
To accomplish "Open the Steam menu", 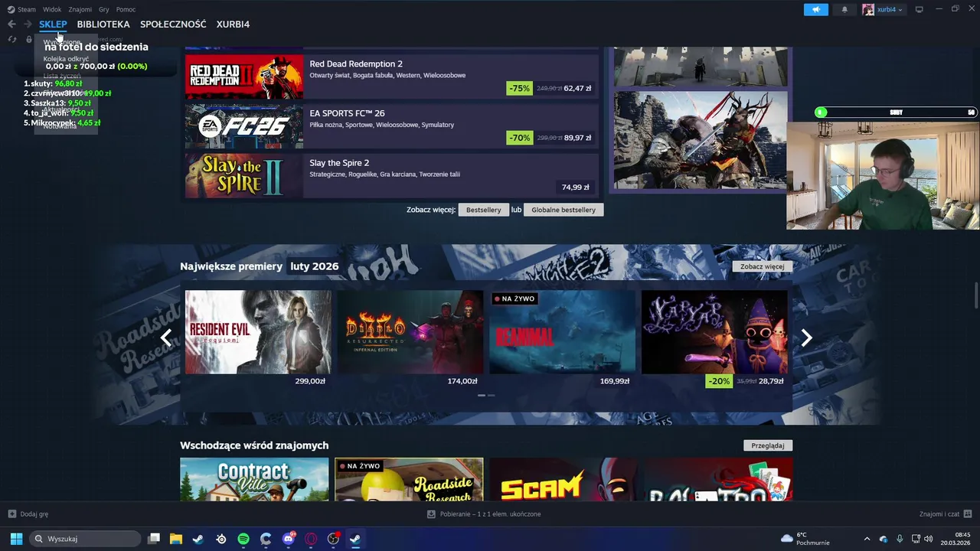I will 21,9.
